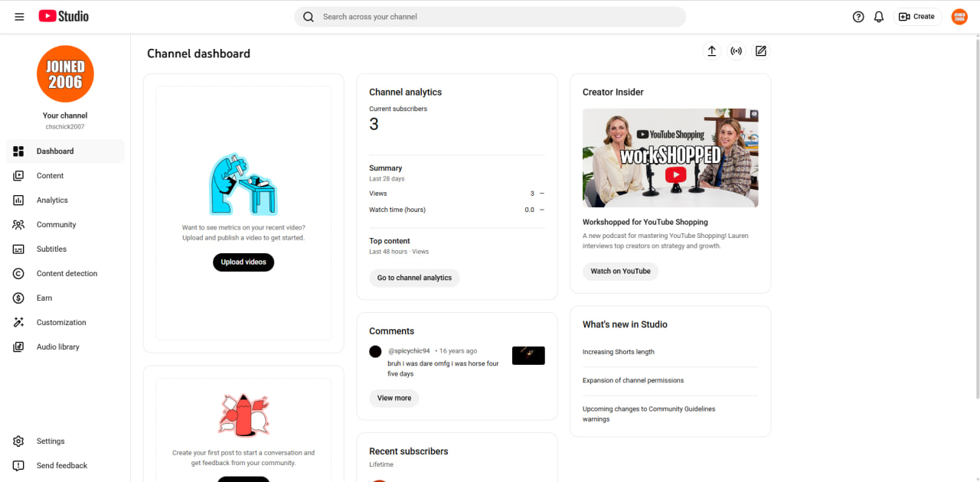
Task: Click the Views summary row
Action: (x=457, y=194)
